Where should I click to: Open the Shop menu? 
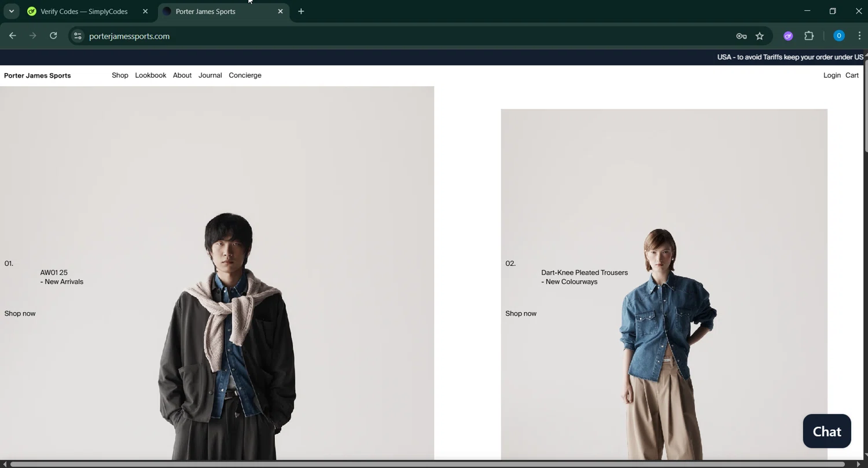click(120, 75)
